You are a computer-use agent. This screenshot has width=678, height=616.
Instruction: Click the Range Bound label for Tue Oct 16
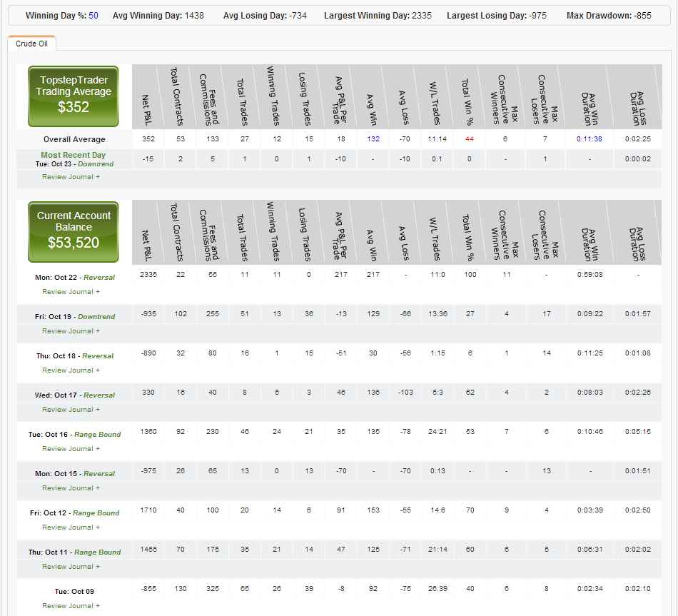coord(97,435)
